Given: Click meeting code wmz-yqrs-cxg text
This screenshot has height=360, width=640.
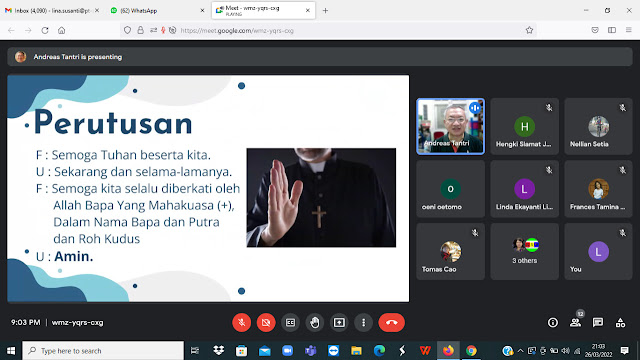Looking at the screenshot, I should coord(78,322).
